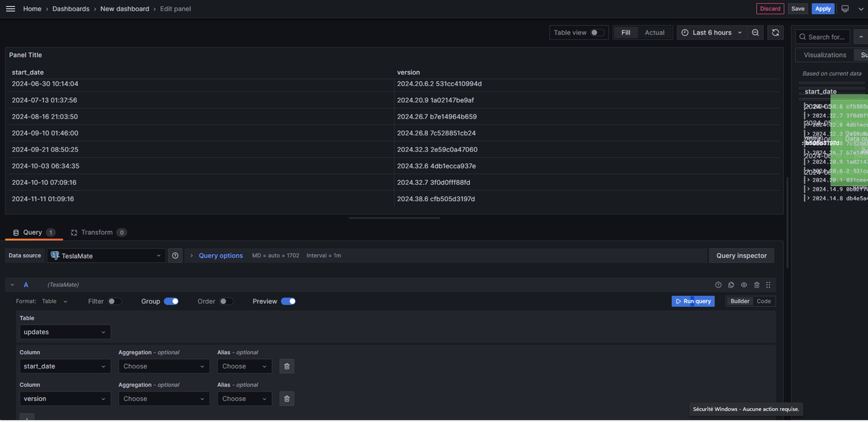Image resolution: width=868 pixels, height=422 pixels.
Task: Open Aggregation dropdown for version column
Action: click(164, 399)
